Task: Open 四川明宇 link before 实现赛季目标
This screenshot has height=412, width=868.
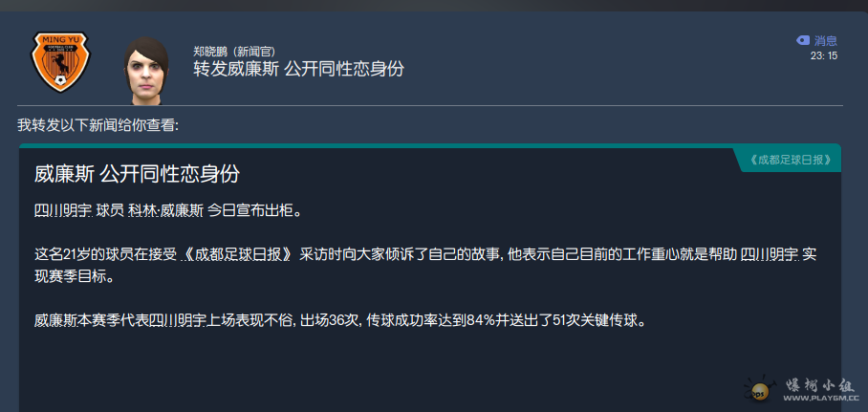Action: coord(769,254)
